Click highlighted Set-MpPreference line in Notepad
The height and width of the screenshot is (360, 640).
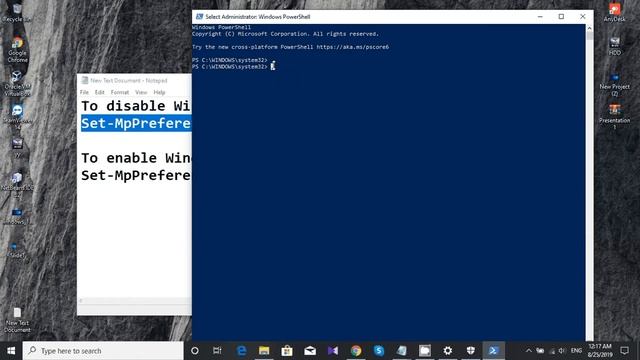pyautogui.click(x=136, y=123)
